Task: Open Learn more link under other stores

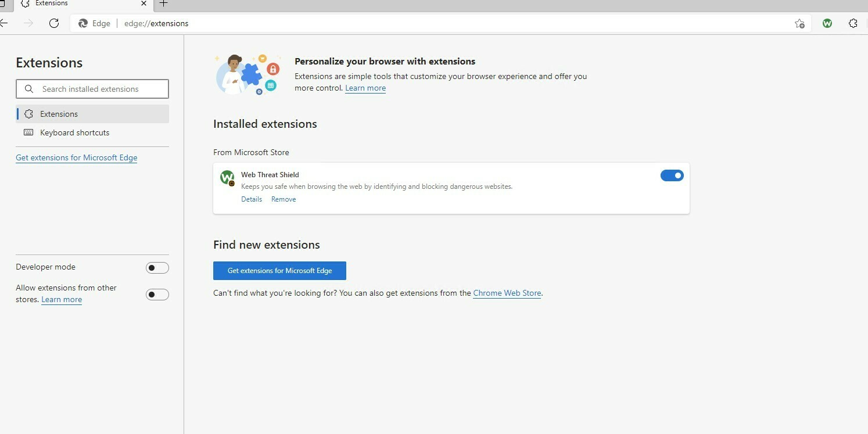Action: 62,300
